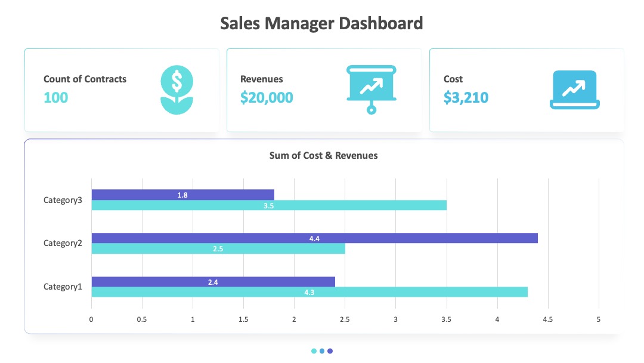The height and width of the screenshot is (363, 644).
Task: Select the purple pagination dot
Action: [330, 351]
